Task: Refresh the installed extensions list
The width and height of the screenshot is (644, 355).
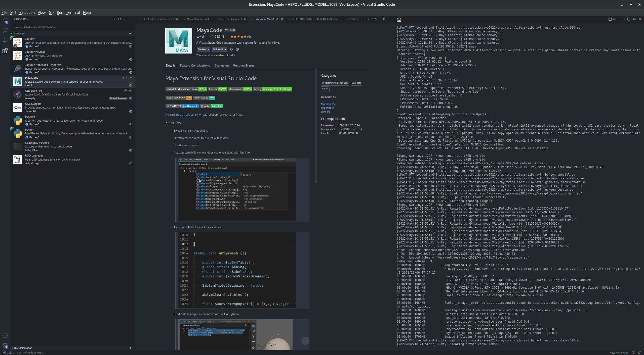Action: (x=119, y=19)
